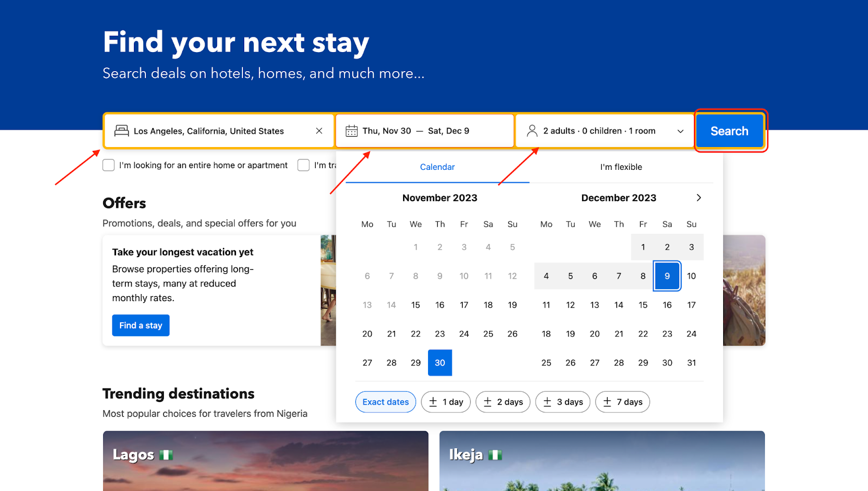Image resolution: width=868 pixels, height=491 pixels.
Task: Click the person icon in guests field
Action: click(532, 131)
